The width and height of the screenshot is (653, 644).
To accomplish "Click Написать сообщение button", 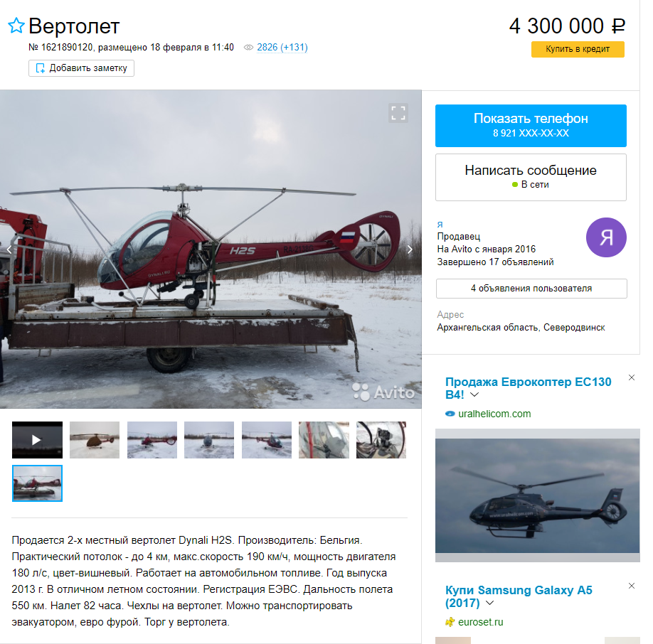I will point(531,177).
